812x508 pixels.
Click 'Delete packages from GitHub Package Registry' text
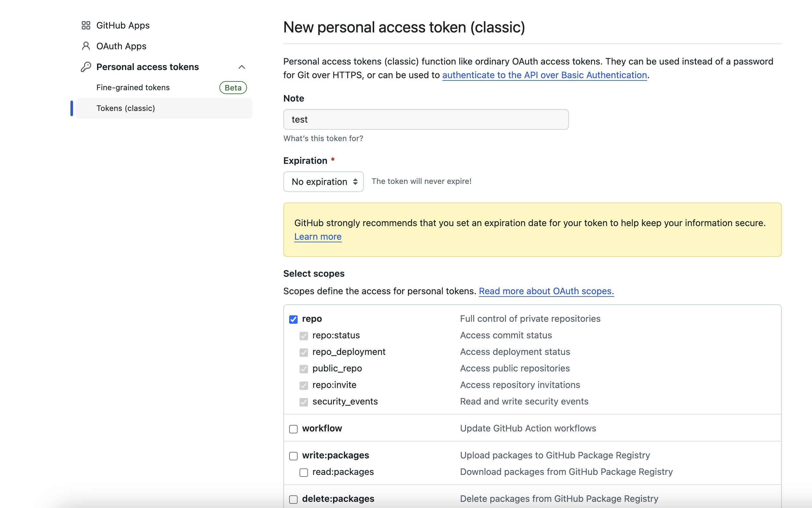[x=559, y=499]
